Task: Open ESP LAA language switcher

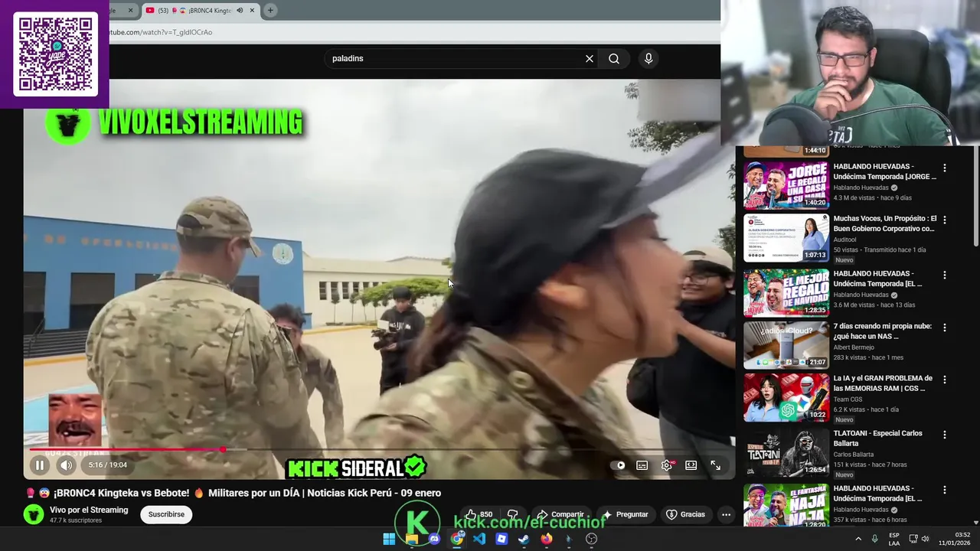Action: 894,539
